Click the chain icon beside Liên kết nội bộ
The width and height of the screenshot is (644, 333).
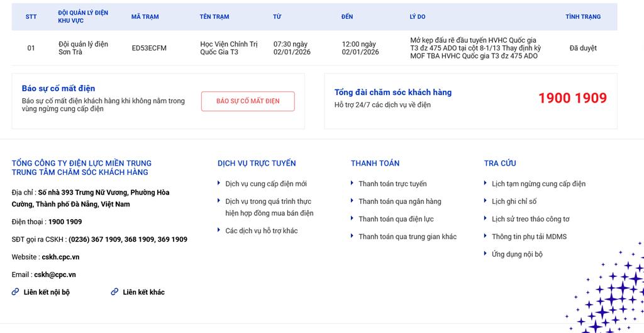[x=15, y=292]
